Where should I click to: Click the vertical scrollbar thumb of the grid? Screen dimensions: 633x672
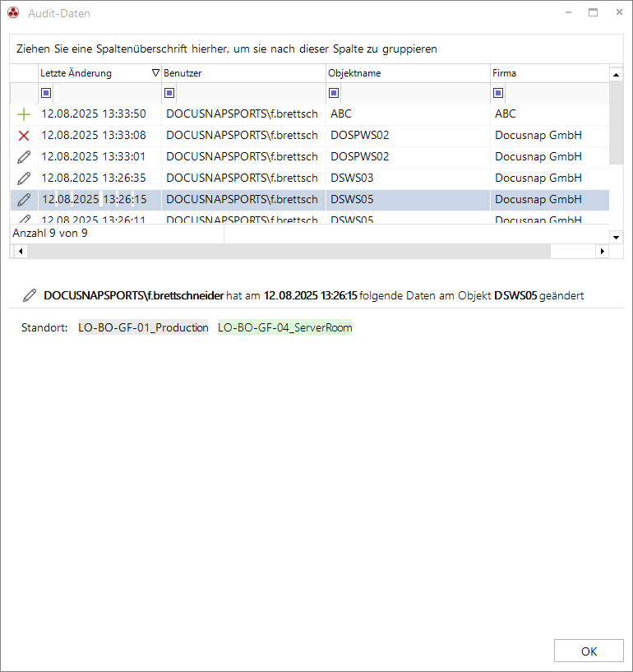pos(617,123)
